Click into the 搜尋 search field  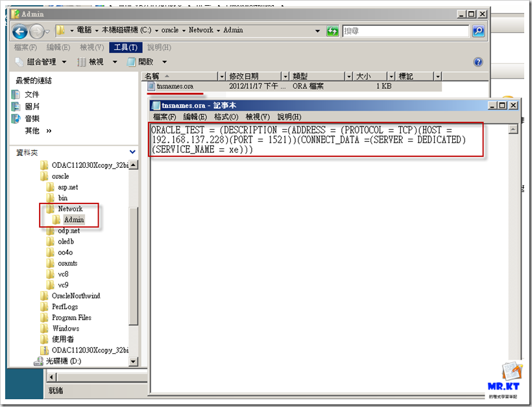tap(405, 31)
